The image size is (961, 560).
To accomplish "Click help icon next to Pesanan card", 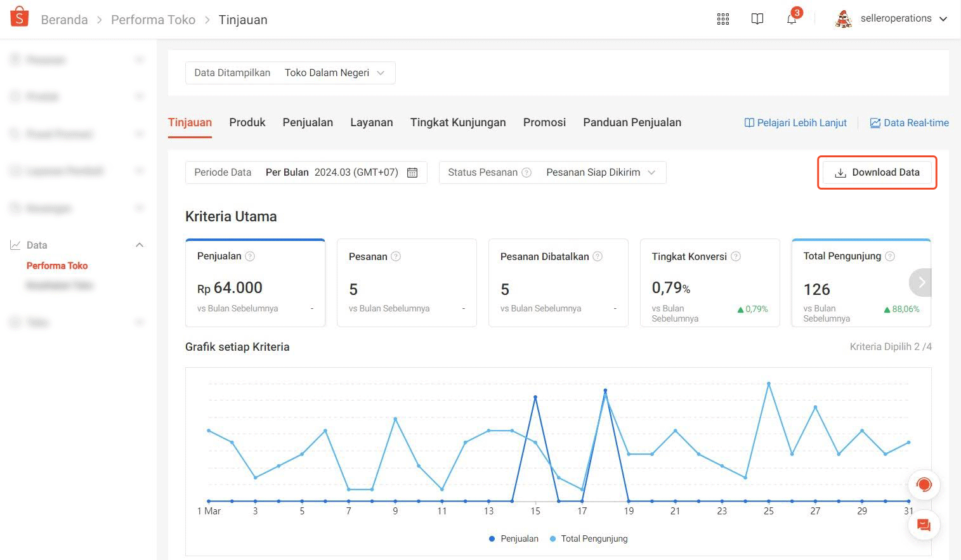I will 396,256.
